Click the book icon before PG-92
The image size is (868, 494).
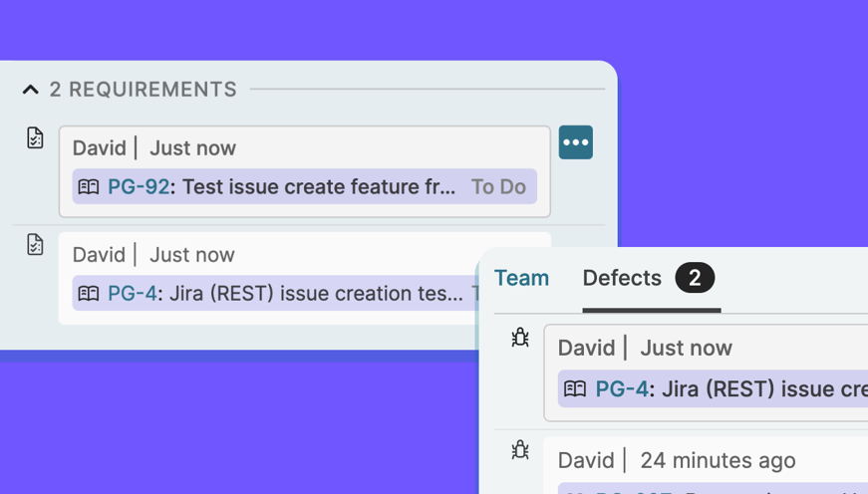click(89, 187)
